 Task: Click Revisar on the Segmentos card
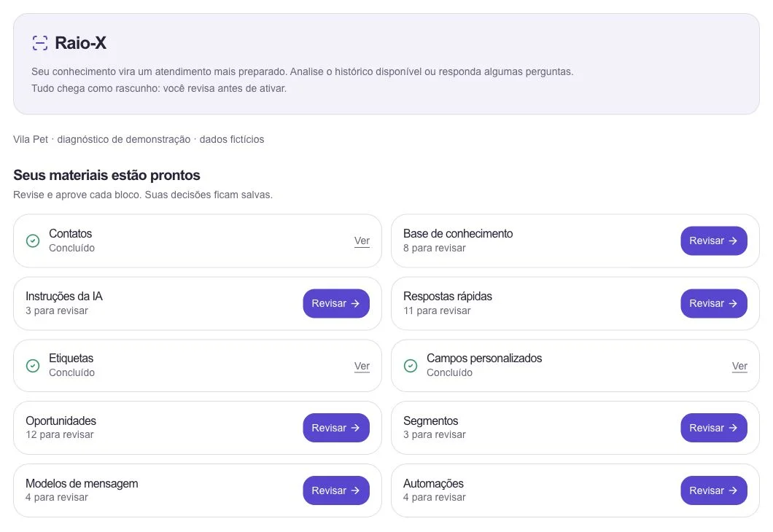pyautogui.click(x=714, y=428)
